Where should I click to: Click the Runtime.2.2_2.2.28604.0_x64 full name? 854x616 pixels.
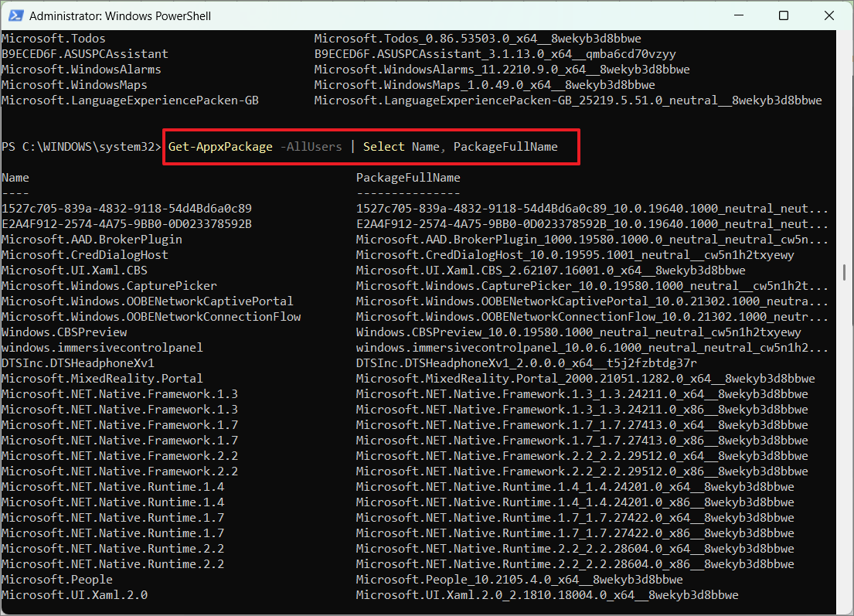[x=575, y=549]
